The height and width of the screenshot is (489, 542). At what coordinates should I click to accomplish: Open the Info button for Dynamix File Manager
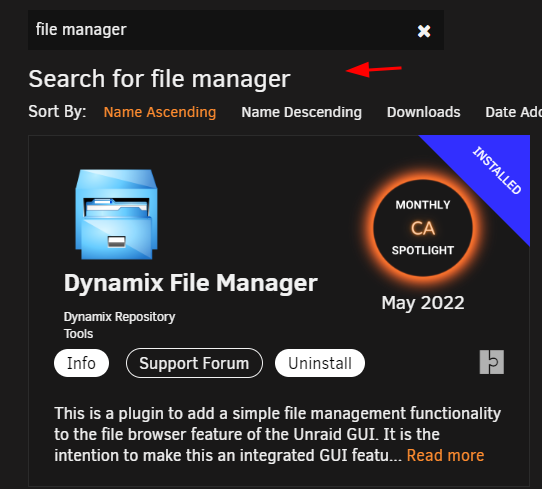click(81, 363)
